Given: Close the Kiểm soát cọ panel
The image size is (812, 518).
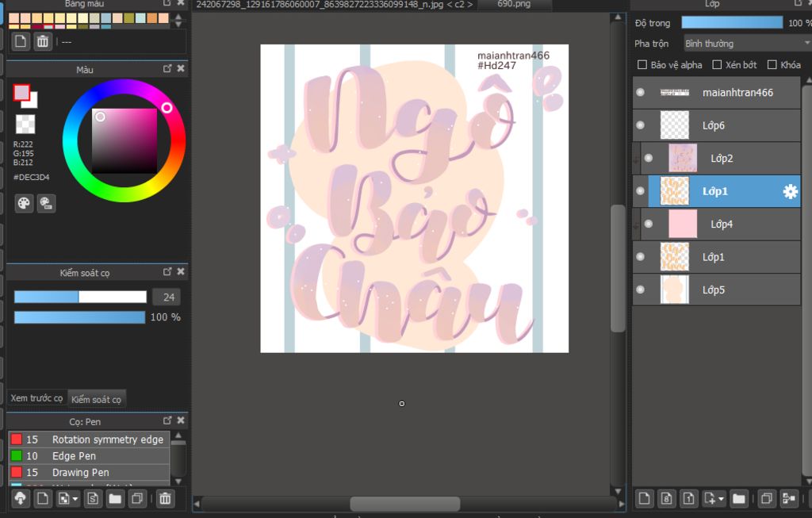Looking at the screenshot, I should click(x=181, y=271).
